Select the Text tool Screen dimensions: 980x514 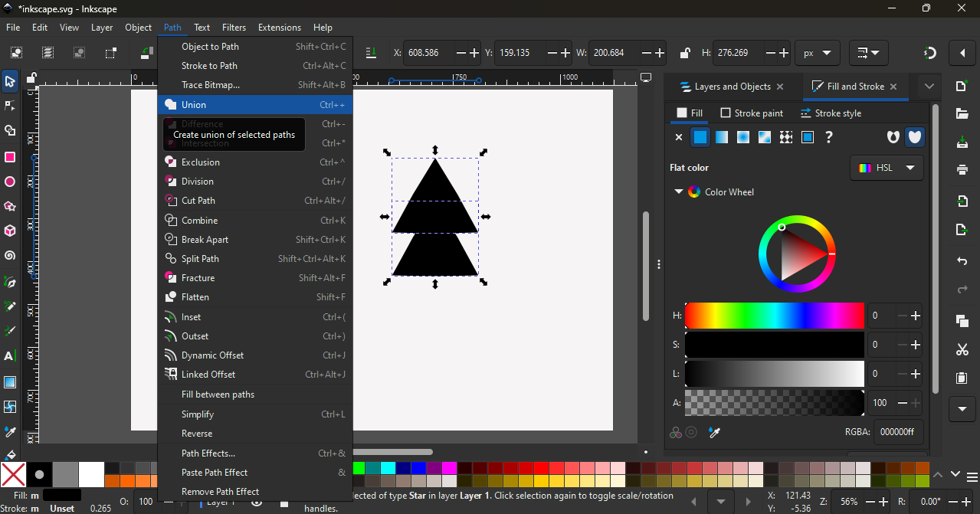click(x=10, y=356)
